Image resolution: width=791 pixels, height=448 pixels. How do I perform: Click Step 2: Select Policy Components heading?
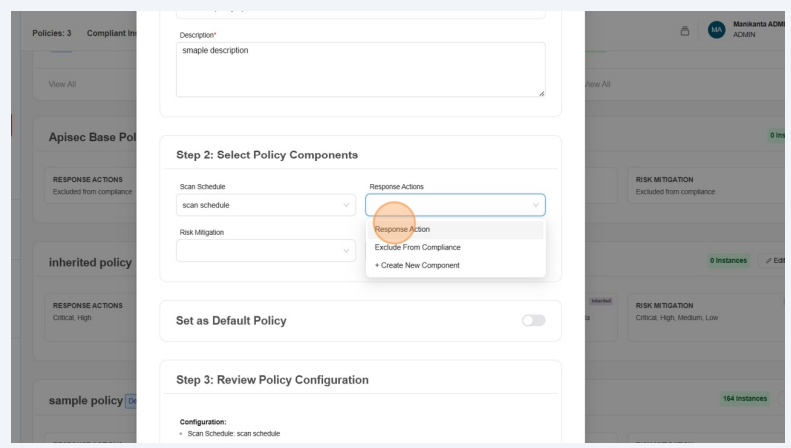267,155
